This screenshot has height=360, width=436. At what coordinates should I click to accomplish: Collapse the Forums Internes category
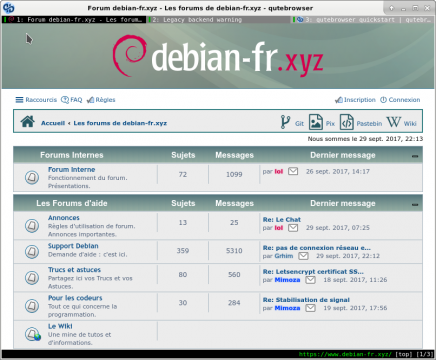click(415, 156)
